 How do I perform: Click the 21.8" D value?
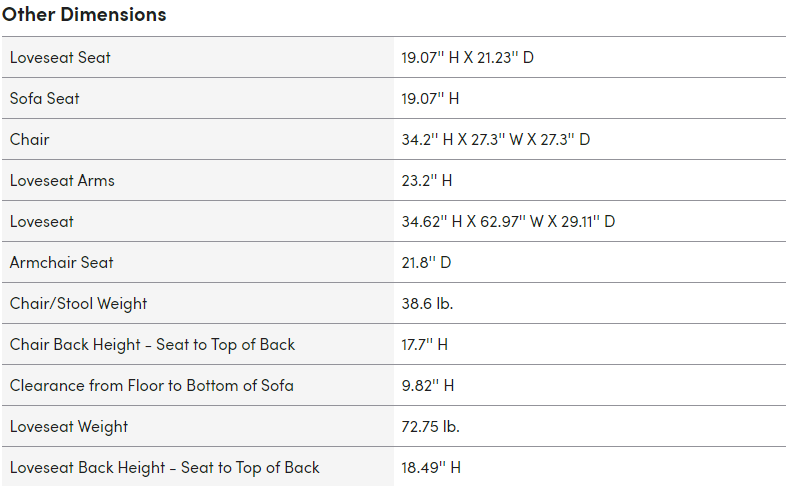tap(426, 262)
